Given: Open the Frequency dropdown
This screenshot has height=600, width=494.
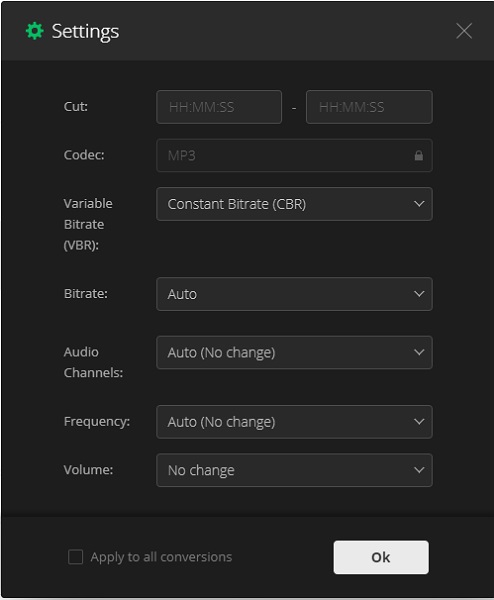Looking at the screenshot, I should (x=294, y=422).
